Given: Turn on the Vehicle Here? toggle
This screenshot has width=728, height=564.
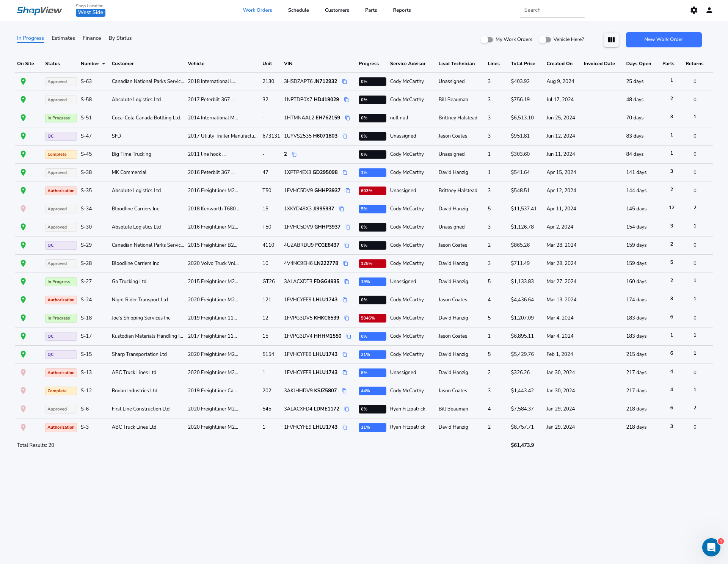Looking at the screenshot, I should pos(545,39).
